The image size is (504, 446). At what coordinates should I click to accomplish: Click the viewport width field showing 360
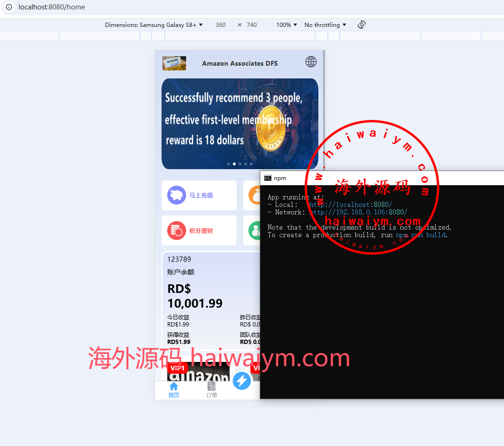(x=221, y=25)
